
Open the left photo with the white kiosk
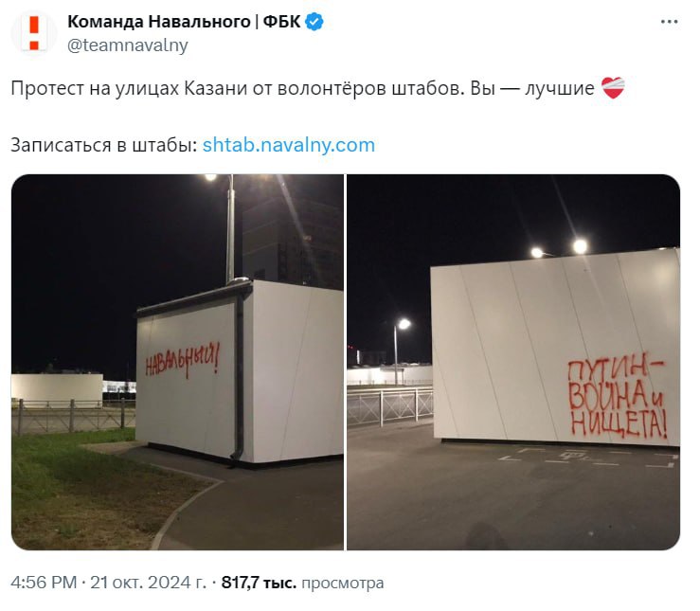point(177,362)
